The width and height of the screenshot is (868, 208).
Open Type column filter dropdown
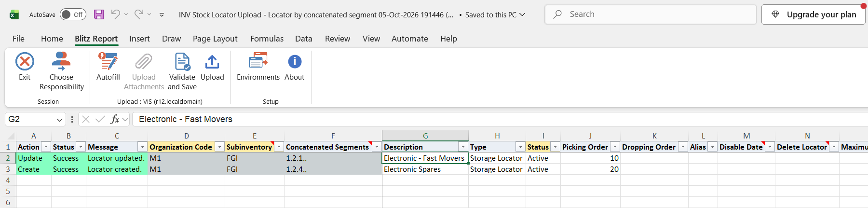point(520,147)
